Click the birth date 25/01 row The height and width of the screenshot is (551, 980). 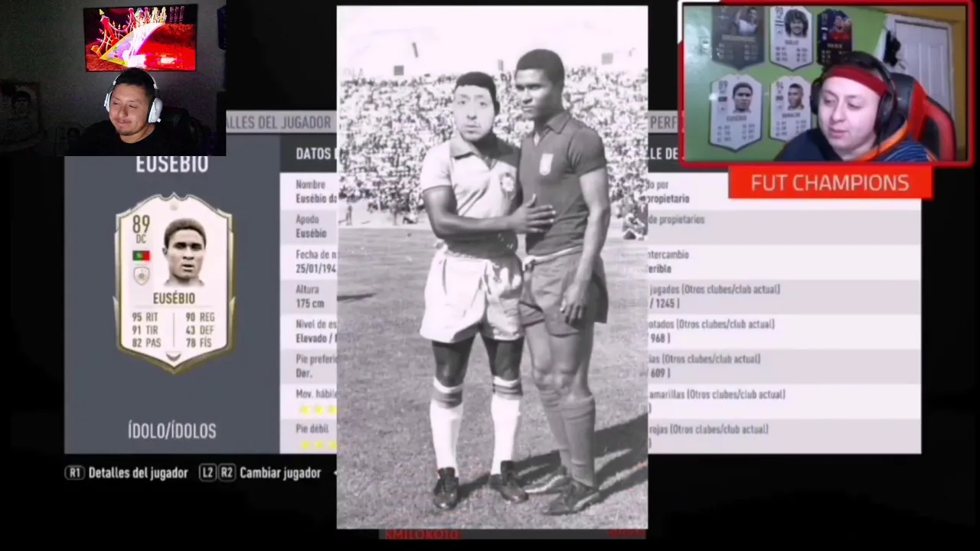point(309,262)
